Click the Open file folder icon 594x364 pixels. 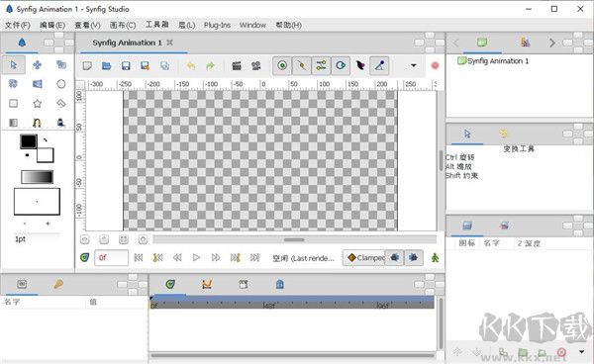pos(107,66)
